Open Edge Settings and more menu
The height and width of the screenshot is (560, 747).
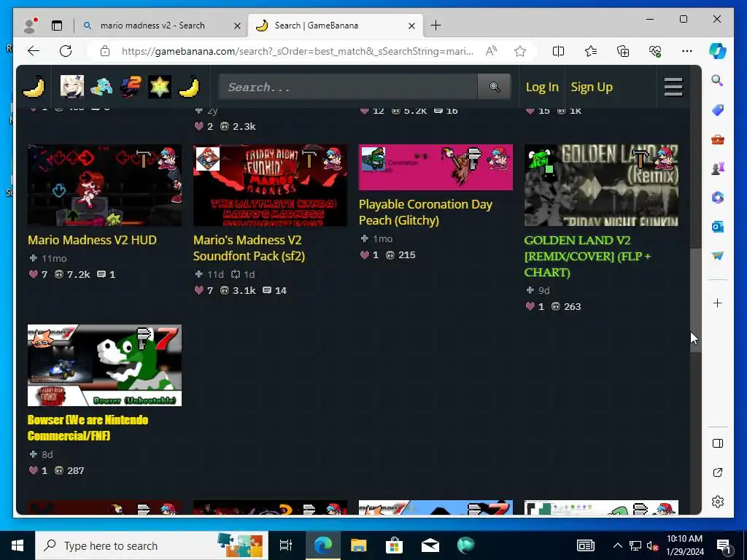pos(687,51)
